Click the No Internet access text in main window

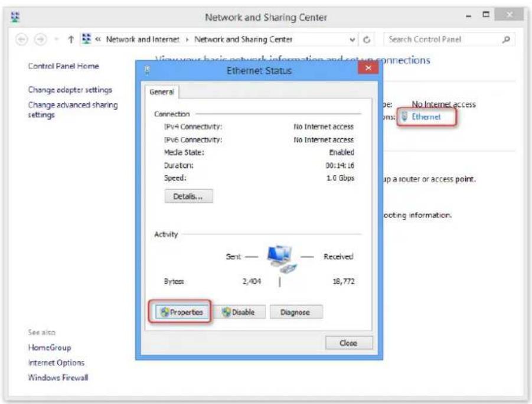443,104
